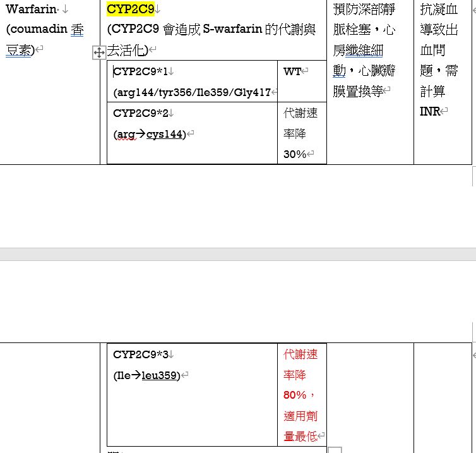Click the (Ile→leu359) text
476x453 pixels.
tap(146, 375)
